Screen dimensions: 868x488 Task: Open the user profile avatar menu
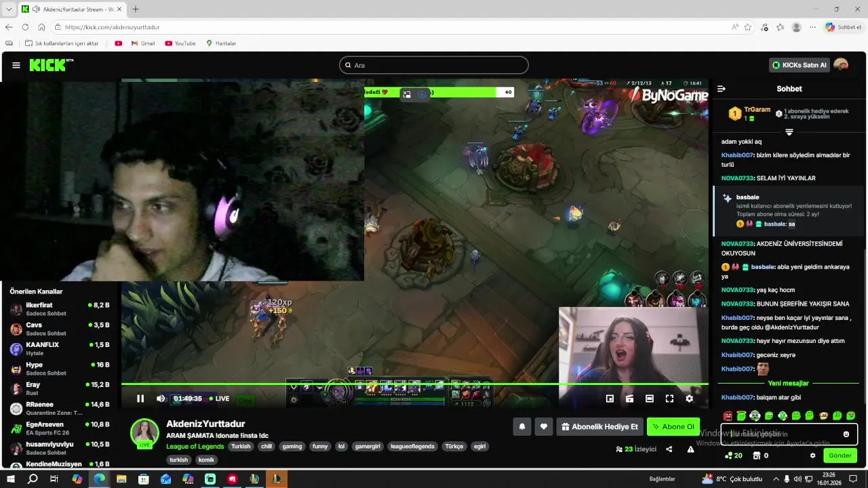841,65
